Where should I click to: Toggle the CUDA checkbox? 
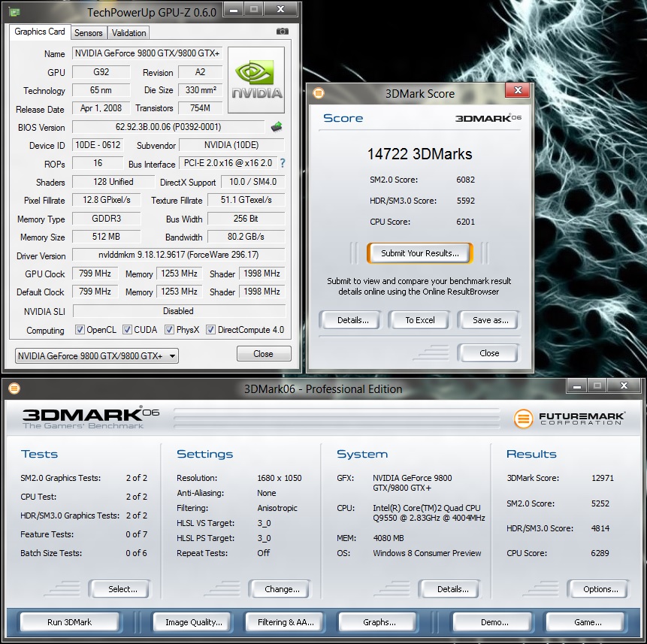coord(127,330)
